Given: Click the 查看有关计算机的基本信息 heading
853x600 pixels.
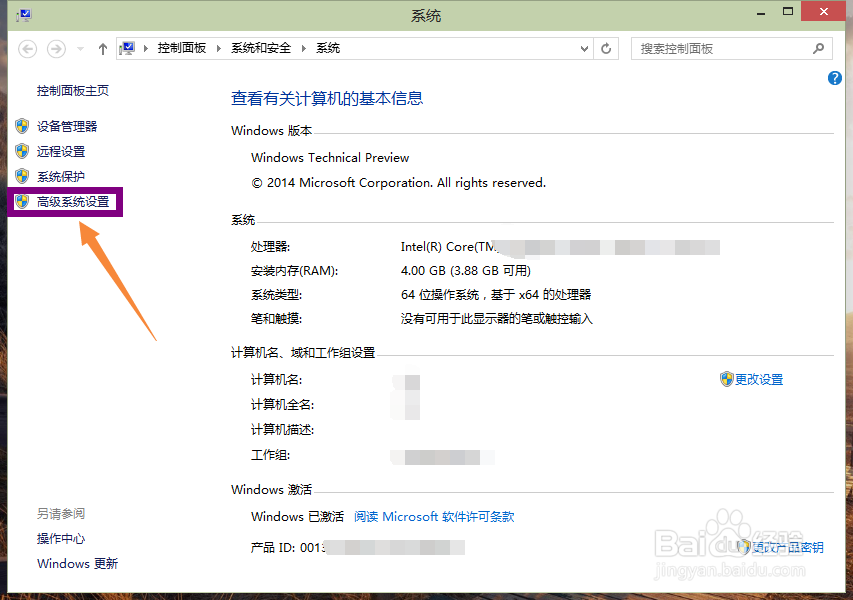Looking at the screenshot, I should coord(327,98).
